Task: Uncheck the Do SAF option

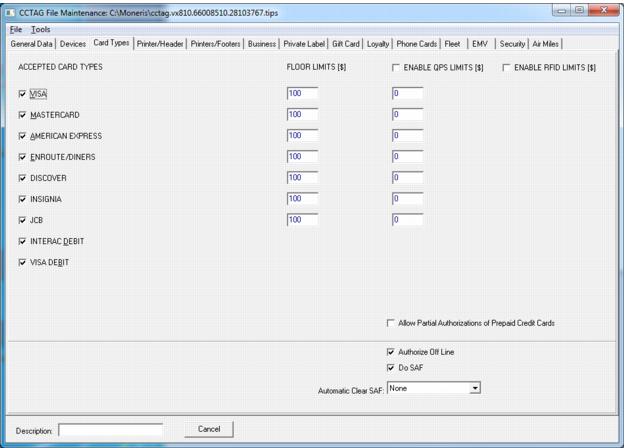Action: pyautogui.click(x=391, y=368)
